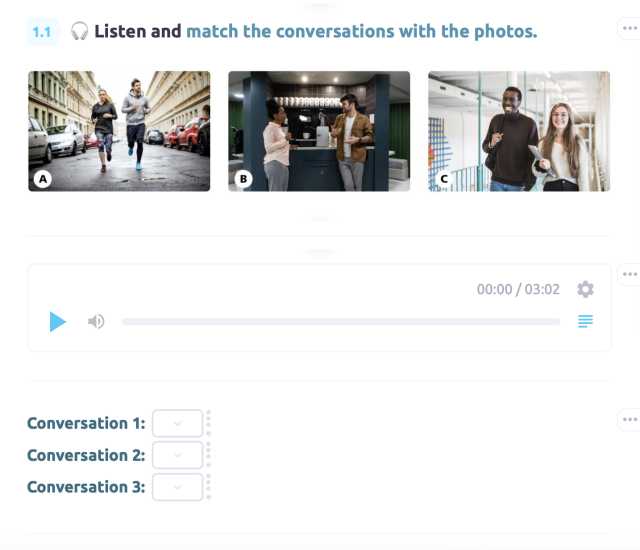640x550 pixels.
Task: Click the 1.1 exercise number badge
Action: coord(42,32)
